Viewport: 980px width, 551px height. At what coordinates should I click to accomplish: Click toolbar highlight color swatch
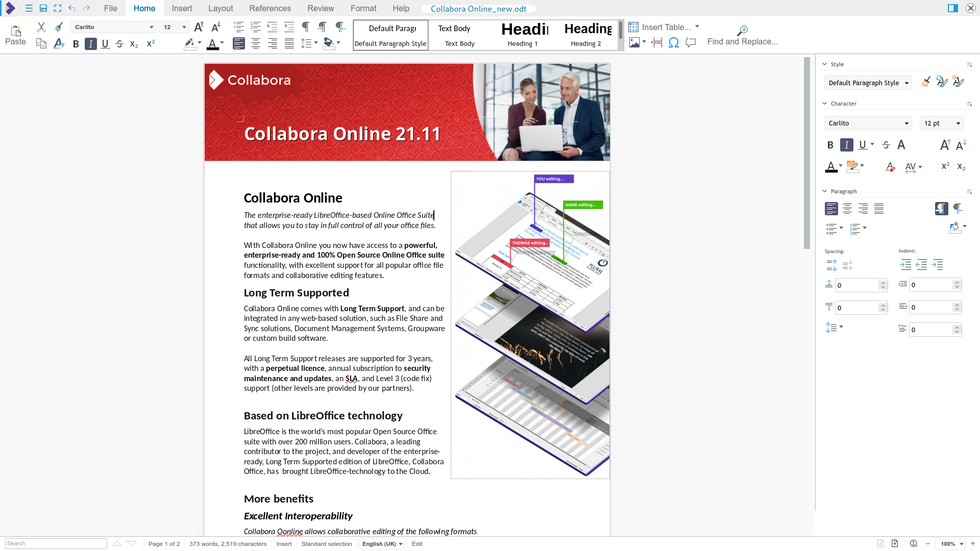(189, 44)
